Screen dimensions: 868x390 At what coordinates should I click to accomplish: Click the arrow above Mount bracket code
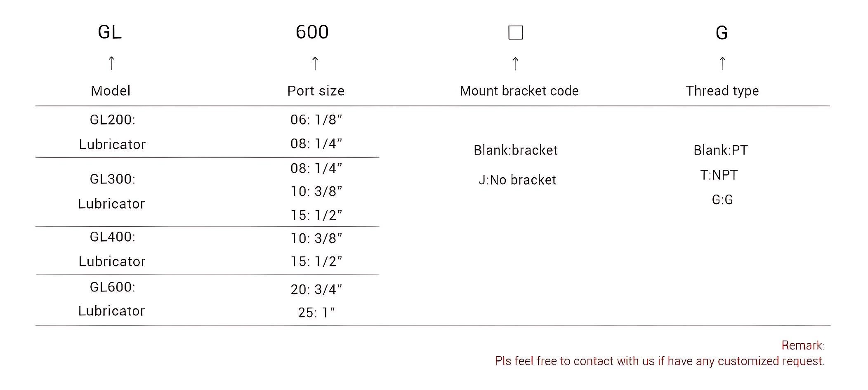[x=515, y=63]
